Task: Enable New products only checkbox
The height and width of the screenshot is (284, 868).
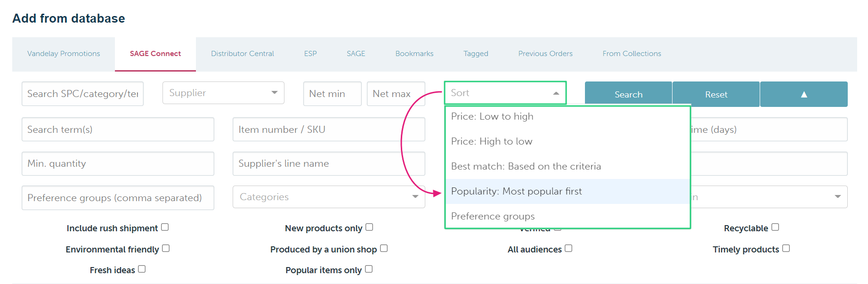Action: [369, 227]
